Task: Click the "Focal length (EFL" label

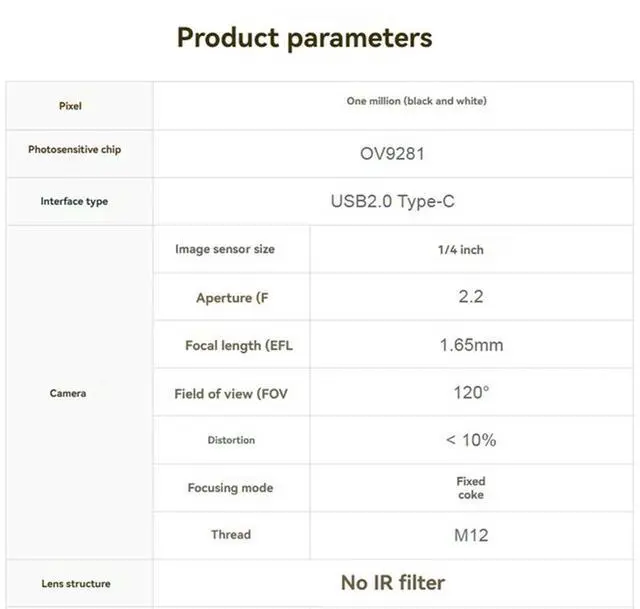Action: 239,345
